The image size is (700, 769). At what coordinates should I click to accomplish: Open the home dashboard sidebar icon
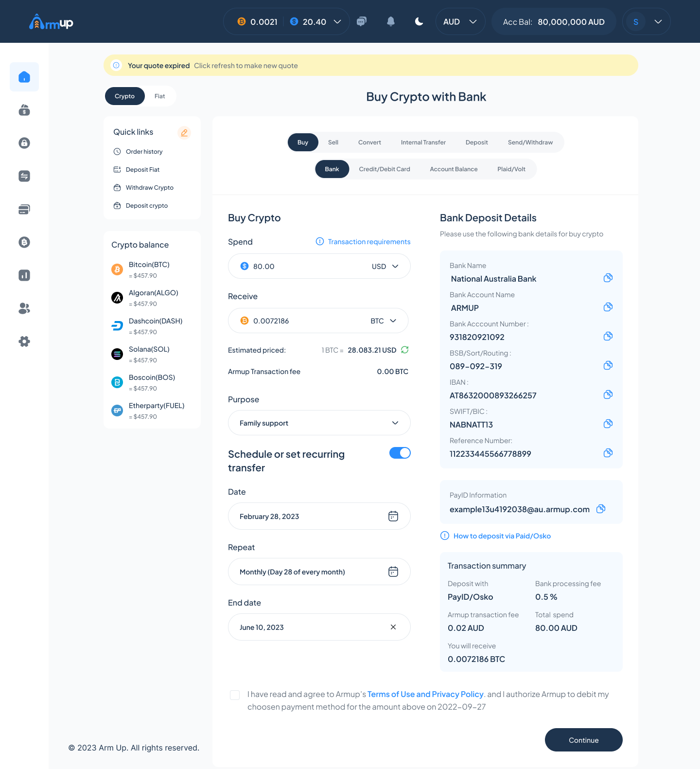pos(24,77)
